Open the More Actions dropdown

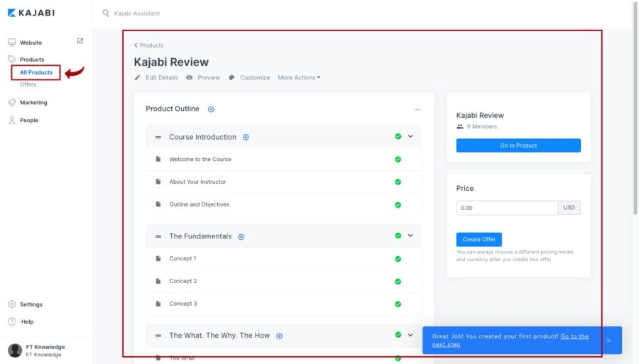click(299, 77)
